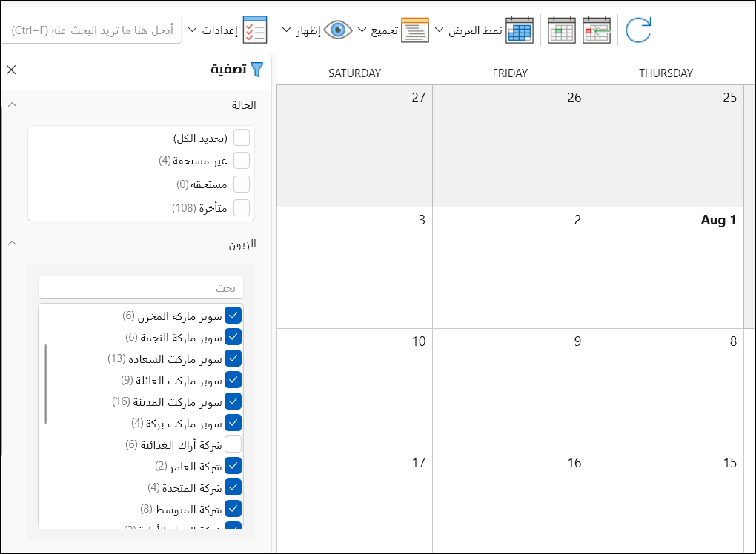
Task: Click the eye icon for إظهار
Action: [x=338, y=30]
